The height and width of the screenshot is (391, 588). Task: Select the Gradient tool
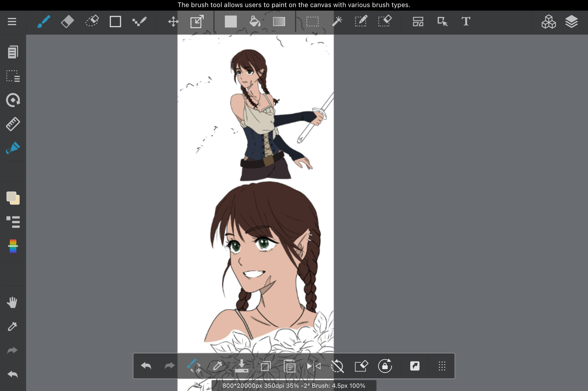pos(279,22)
